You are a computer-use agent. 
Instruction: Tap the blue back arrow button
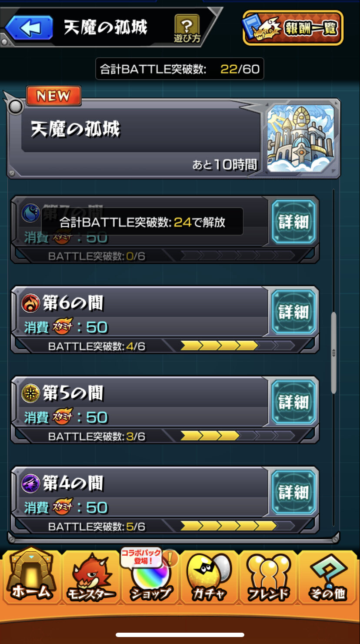pyautogui.click(x=29, y=27)
